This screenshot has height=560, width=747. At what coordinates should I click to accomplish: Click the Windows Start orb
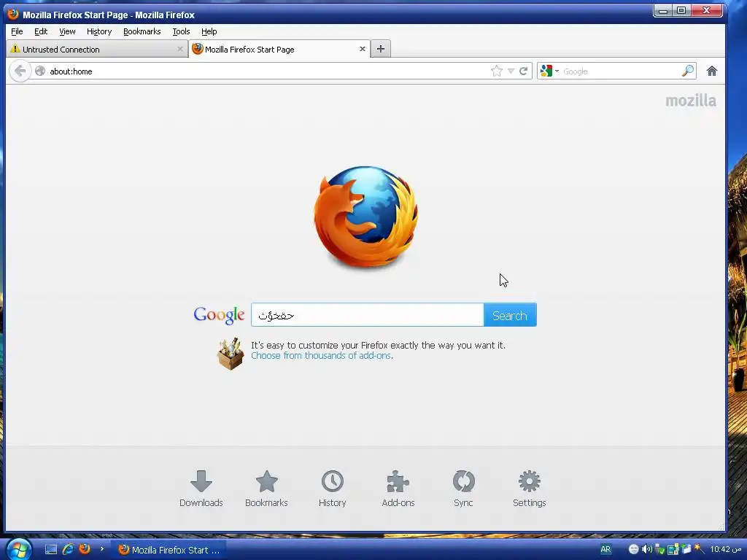pos(18,550)
